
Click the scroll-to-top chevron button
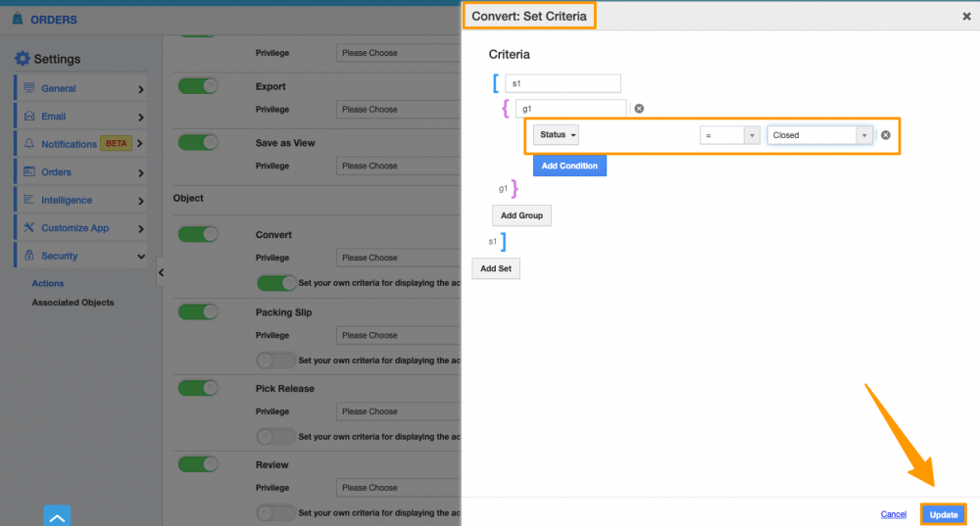click(57, 515)
